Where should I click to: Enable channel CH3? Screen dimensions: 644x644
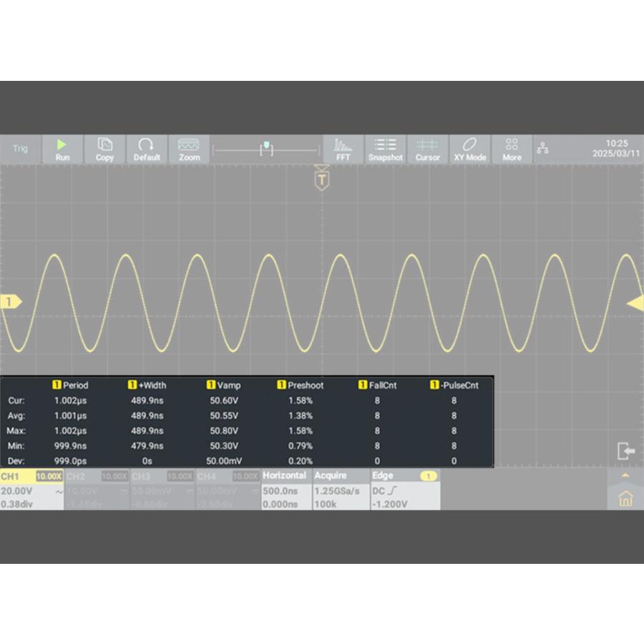tap(162, 489)
